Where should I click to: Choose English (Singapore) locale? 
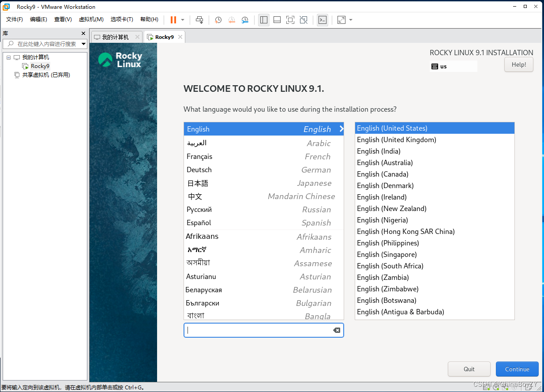435,254
